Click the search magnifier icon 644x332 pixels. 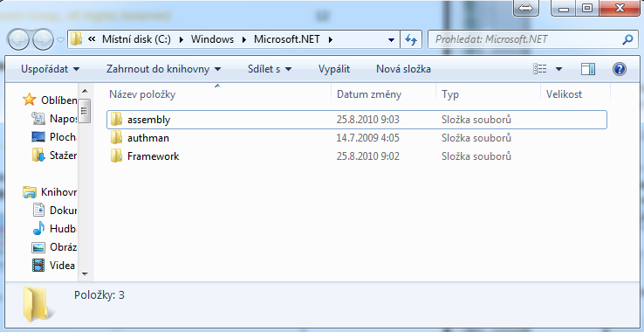point(627,39)
